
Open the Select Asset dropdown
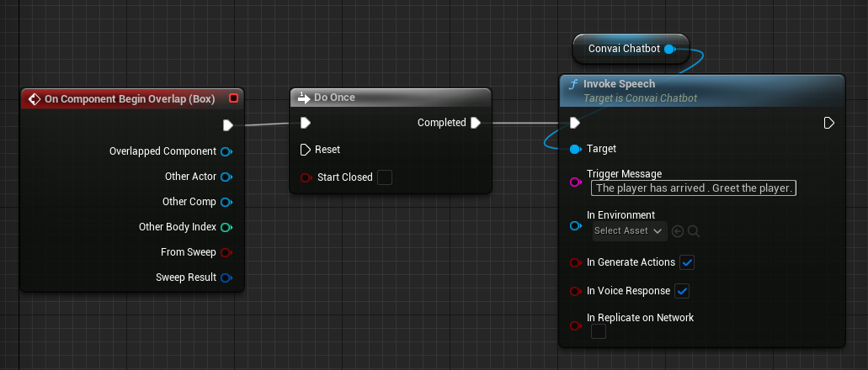628,230
